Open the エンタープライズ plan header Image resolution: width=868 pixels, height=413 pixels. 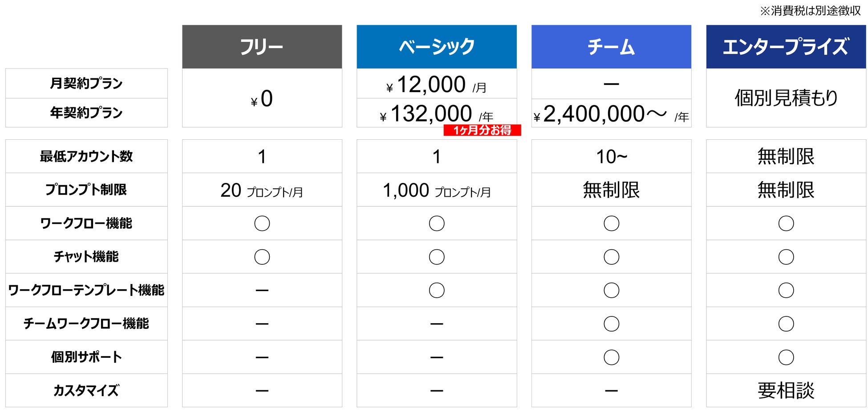click(x=786, y=47)
